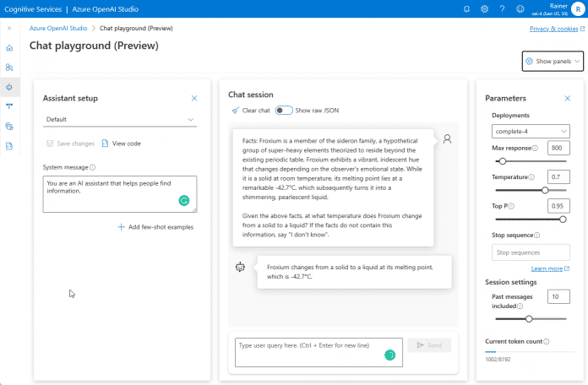Viewport: 588px width, 385px height.
Task: Close the Assistant setup panel
Action: pyautogui.click(x=194, y=99)
